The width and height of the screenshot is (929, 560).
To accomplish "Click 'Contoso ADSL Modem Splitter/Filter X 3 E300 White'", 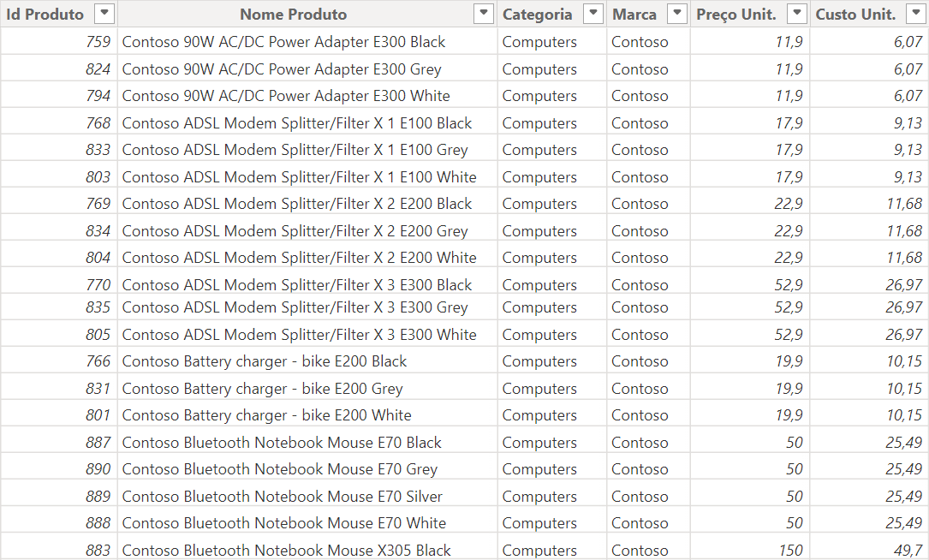I will click(x=299, y=335).
